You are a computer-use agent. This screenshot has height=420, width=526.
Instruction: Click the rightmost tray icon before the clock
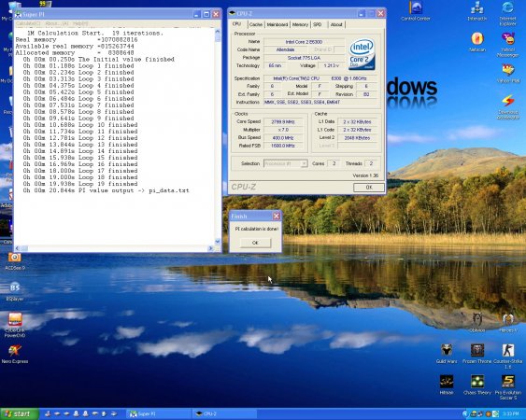(x=495, y=414)
